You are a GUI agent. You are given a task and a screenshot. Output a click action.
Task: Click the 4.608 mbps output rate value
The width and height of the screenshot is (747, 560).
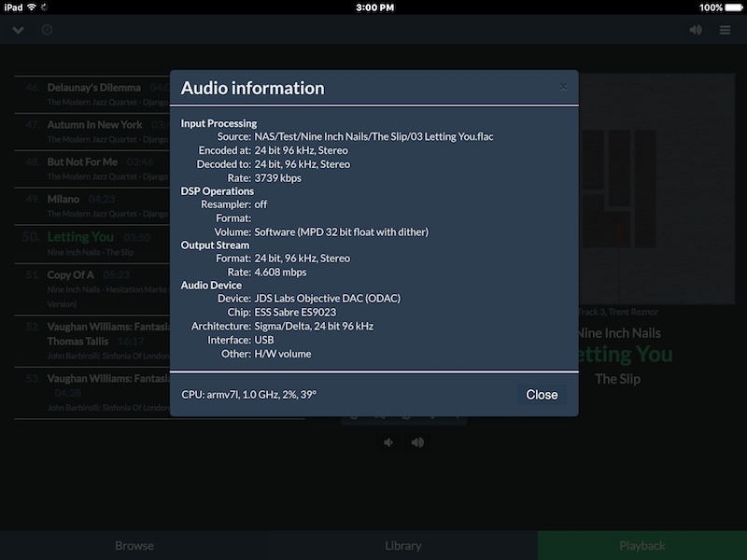click(280, 273)
